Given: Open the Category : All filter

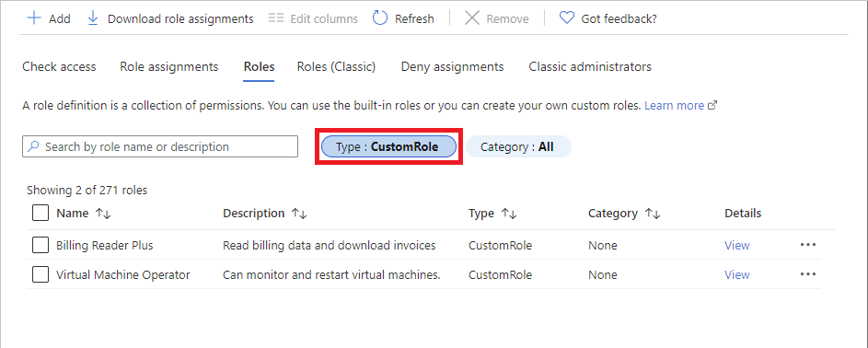Looking at the screenshot, I should tap(518, 147).
